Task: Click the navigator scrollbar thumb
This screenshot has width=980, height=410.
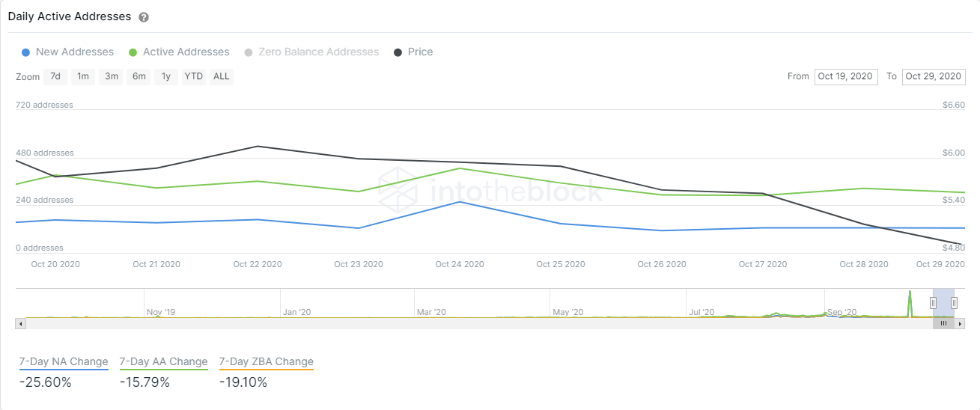Action: [x=943, y=324]
